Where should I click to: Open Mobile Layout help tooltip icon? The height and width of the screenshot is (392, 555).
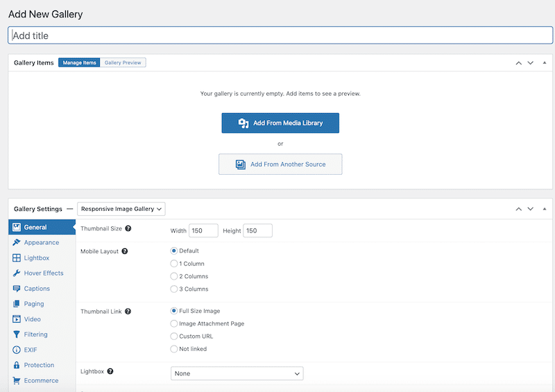coord(125,251)
